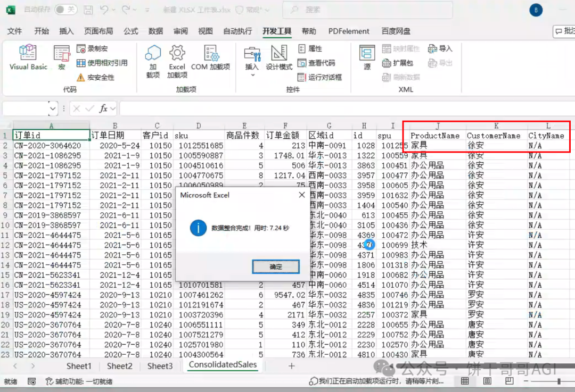Image resolution: width=575 pixels, height=392 pixels.
Task: Switch to Normal view in status bar
Action: click(465, 381)
